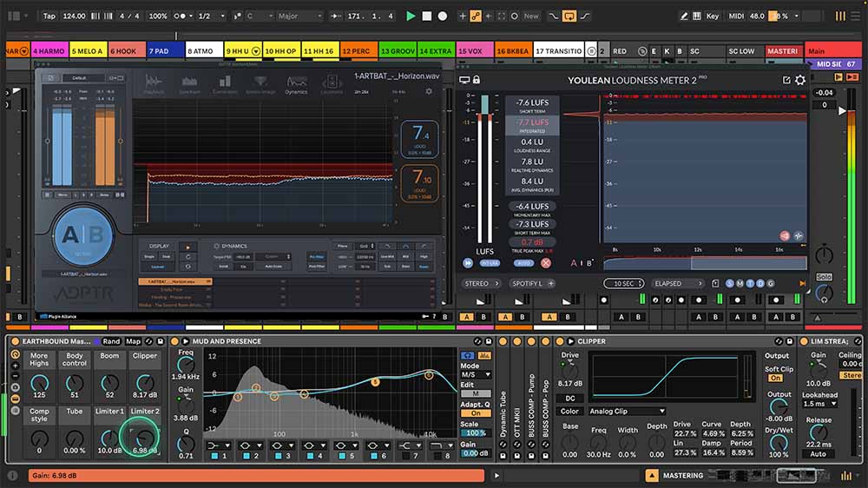Screen dimensions: 868x488
Task: Open the SPOTIFY L preset selector
Action: coord(533,284)
